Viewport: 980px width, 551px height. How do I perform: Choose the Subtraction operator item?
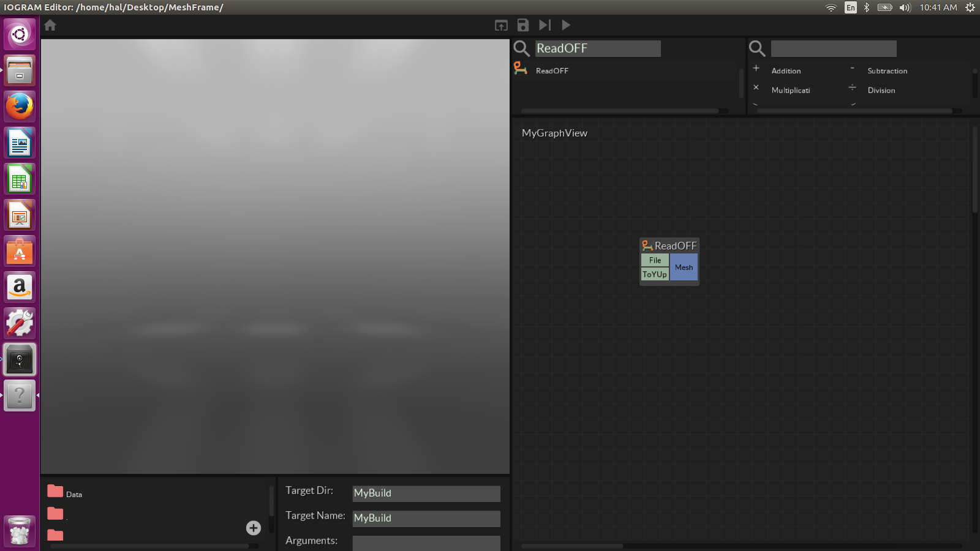click(887, 71)
